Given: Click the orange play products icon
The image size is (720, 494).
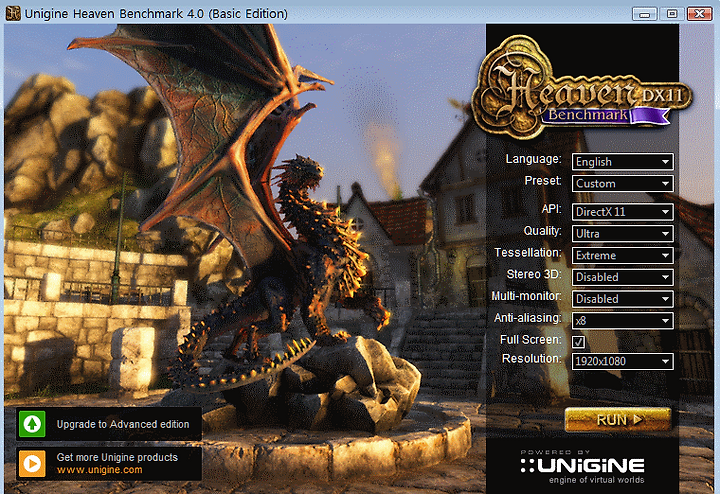Looking at the screenshot, I should [x=32, y=464].
